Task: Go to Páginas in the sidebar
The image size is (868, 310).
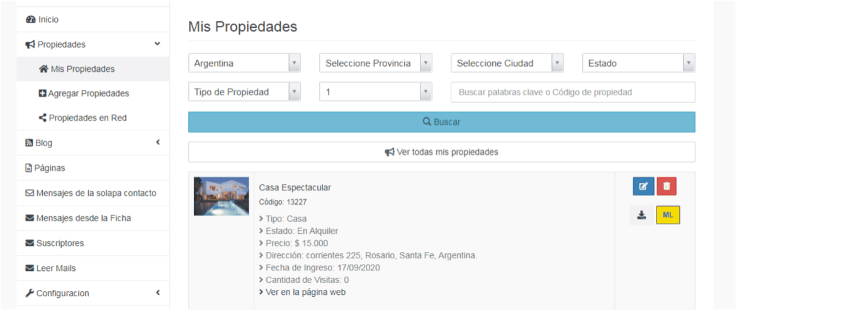Action: click(x=50, y=168)
